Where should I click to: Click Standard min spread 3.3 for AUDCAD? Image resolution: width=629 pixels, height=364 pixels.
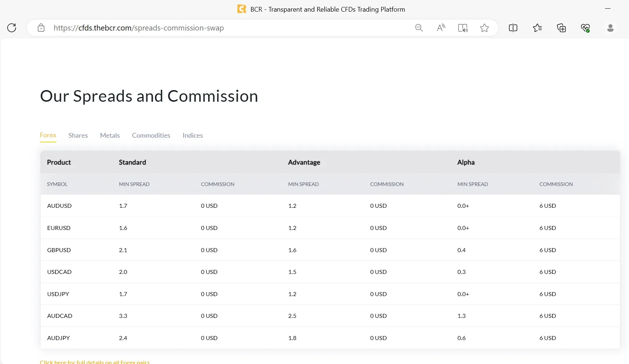tap(123, 316)
